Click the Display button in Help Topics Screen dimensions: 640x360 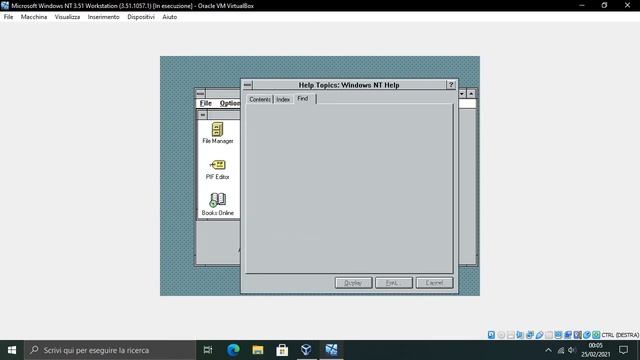[353, 283]
